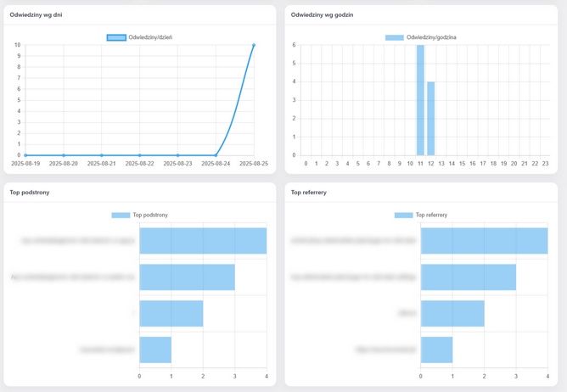Click the line chart point for 2025-08-25
The height and width of the screenshot is (392, 567).
tap(254, 45)
